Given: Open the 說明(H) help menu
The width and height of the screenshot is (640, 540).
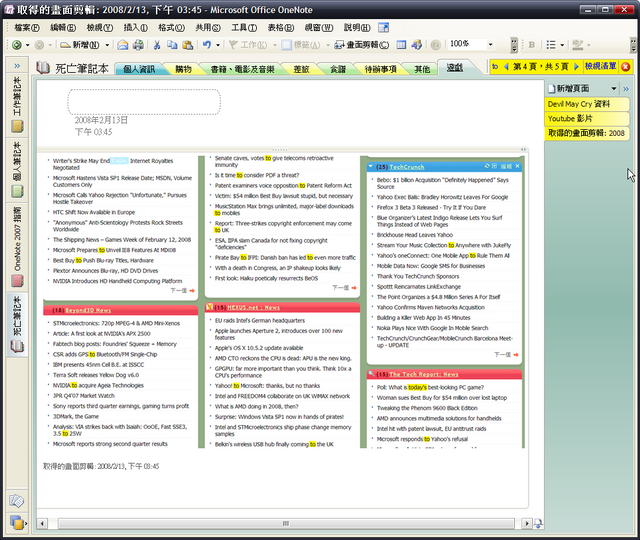Looking at the screenshot, I should pyautogui.click(x=357, y=28).
